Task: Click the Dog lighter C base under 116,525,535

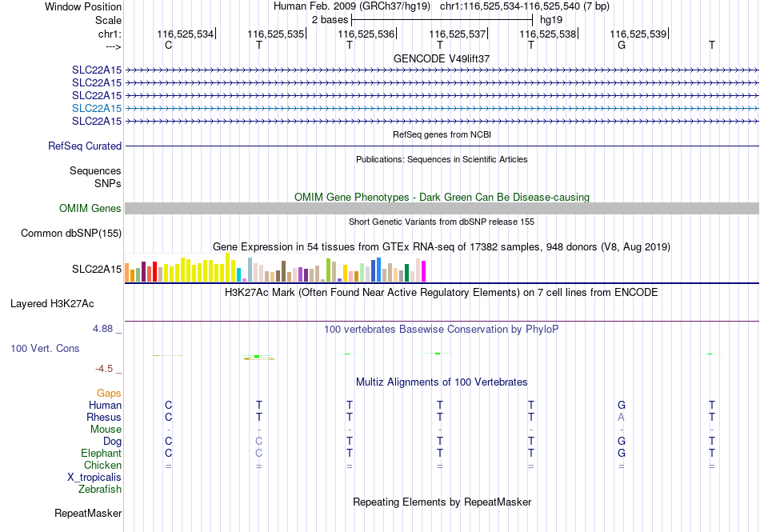Action: [x=259, y=441]
